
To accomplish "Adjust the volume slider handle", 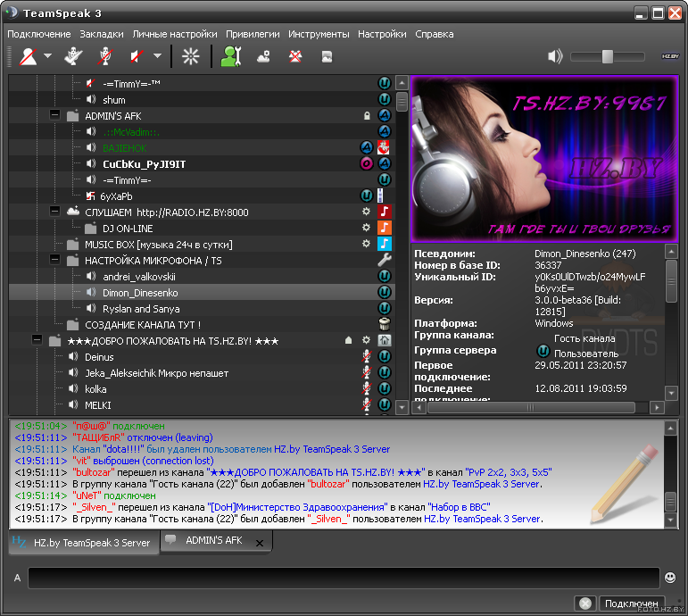I will (608, 56).
